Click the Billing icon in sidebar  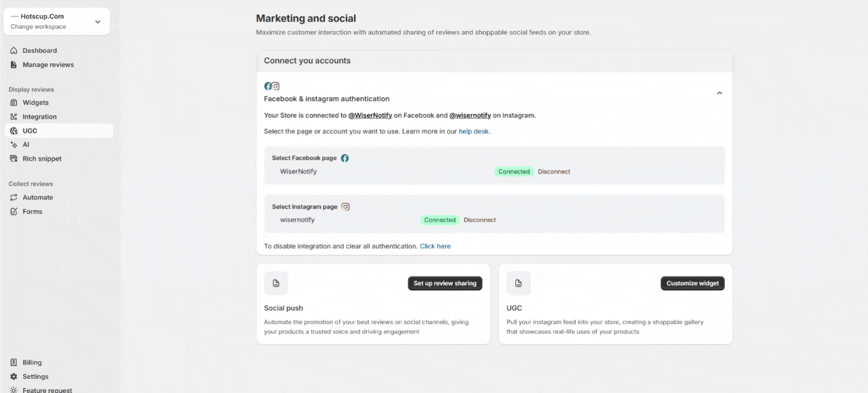(x=14, y=363)
